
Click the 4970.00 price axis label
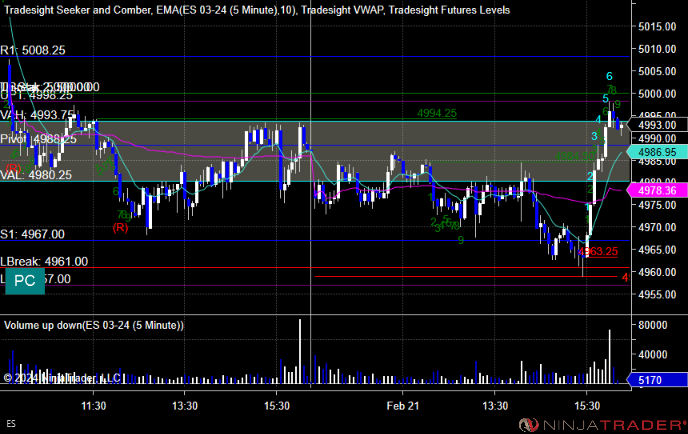(x=657, y=227)
